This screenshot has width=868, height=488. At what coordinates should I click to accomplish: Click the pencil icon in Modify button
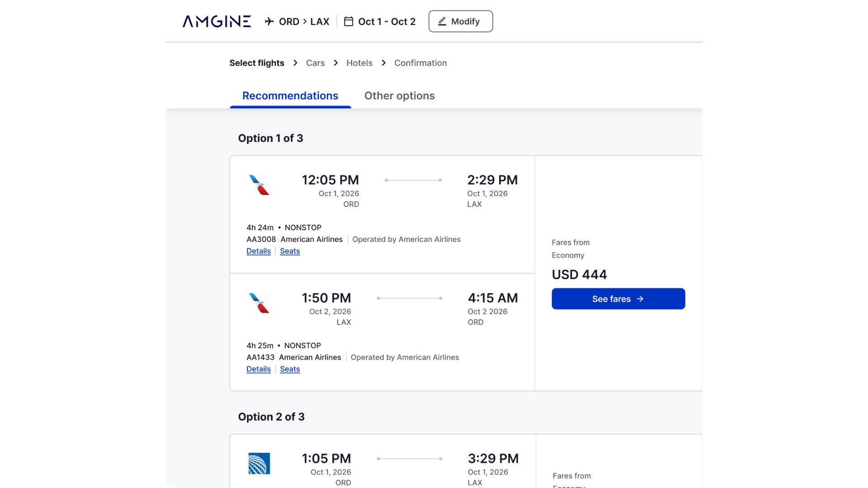(442, 21)
